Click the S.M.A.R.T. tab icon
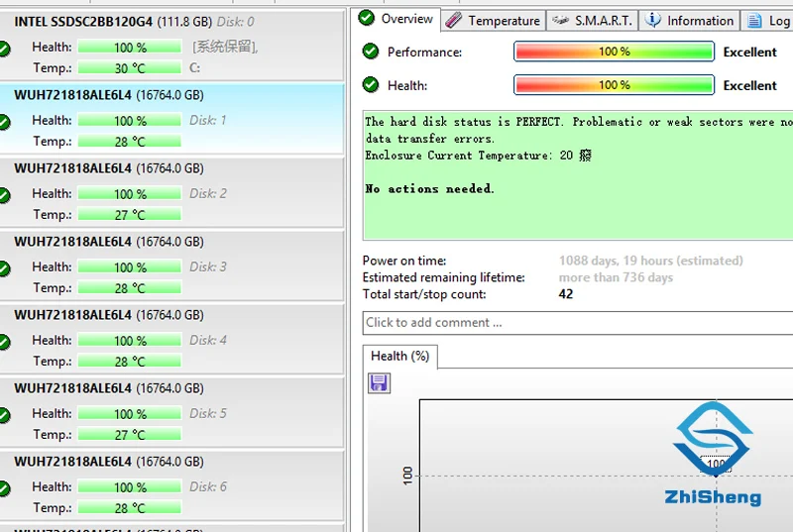The height and width of the screenshot is (532, 793). click(560, 20)
